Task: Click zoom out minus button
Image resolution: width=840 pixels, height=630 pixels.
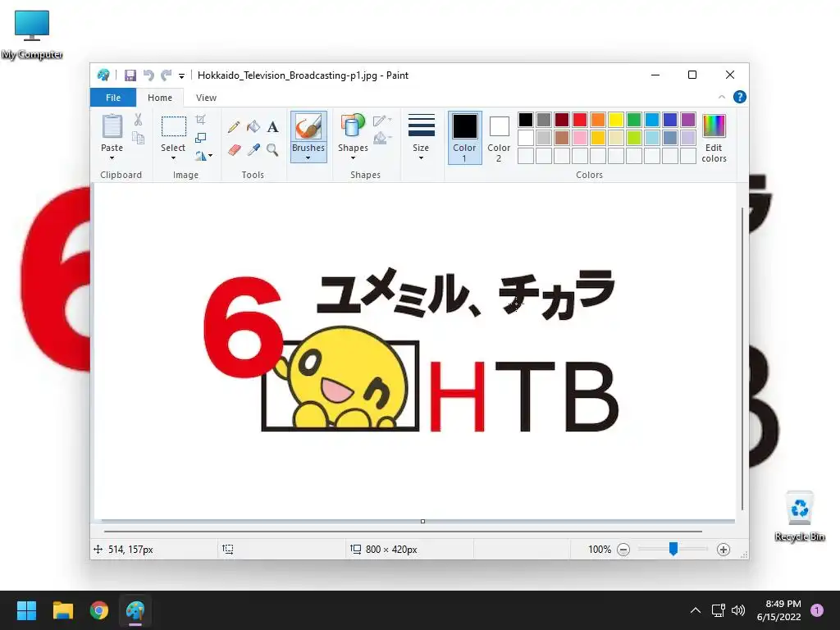Action: click(623, 550)
